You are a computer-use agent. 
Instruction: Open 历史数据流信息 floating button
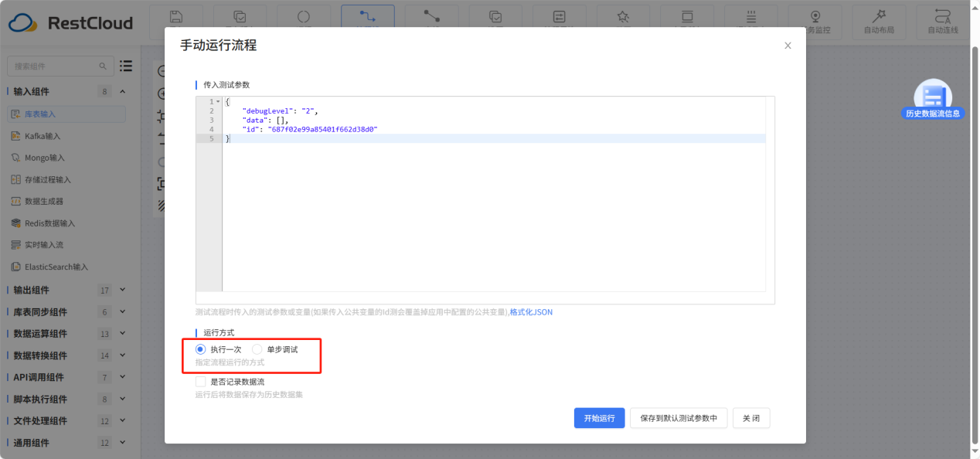[933, 100]
